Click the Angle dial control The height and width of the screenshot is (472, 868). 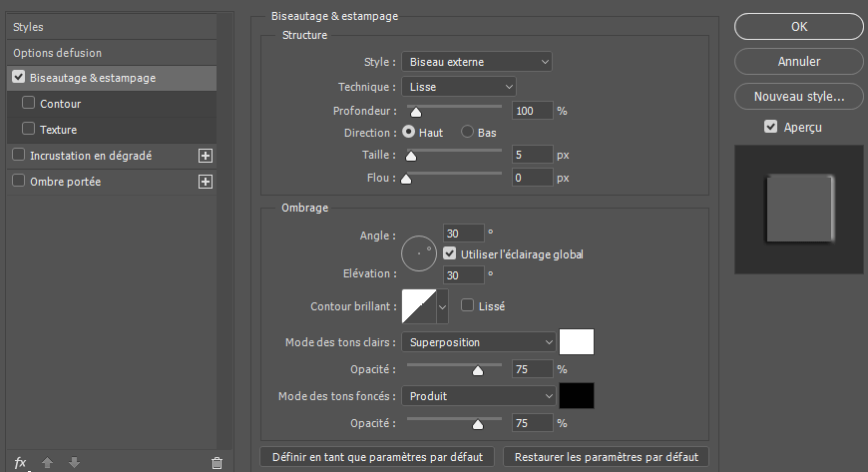(419, 253)
